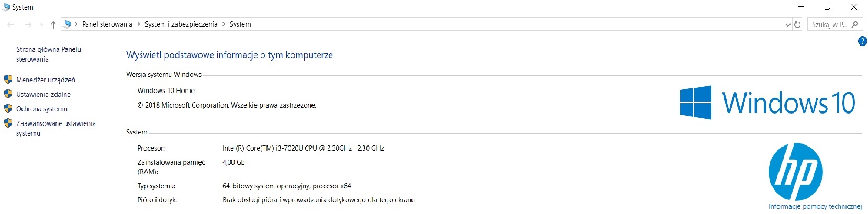868x214 pixels.
Task: Click the forward navigation arrow
Action: 28,25
